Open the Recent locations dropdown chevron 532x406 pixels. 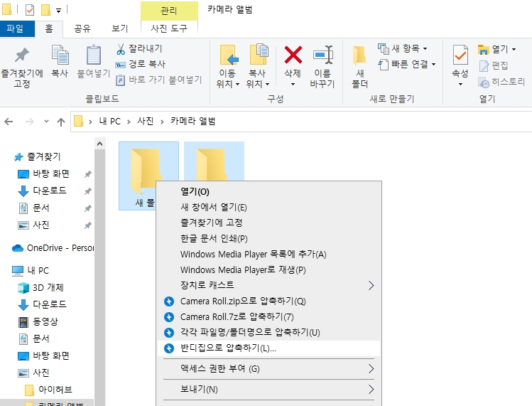tap(46, 122)
